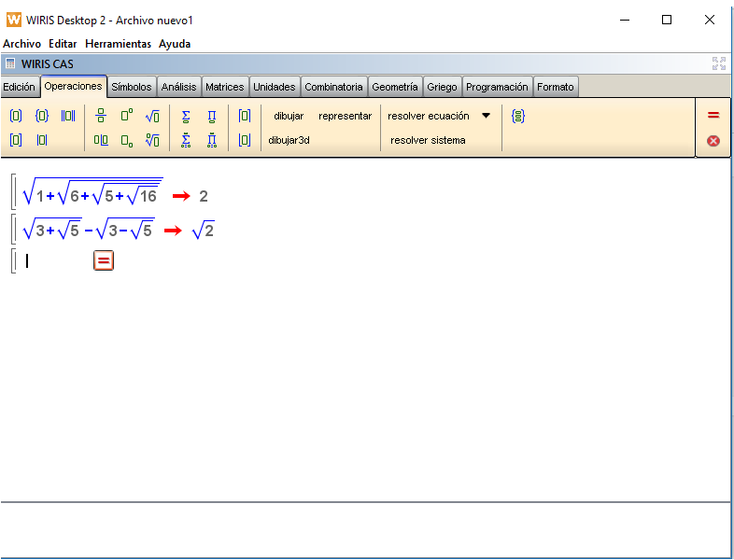Insert a summation symbol

coord(186,116)
